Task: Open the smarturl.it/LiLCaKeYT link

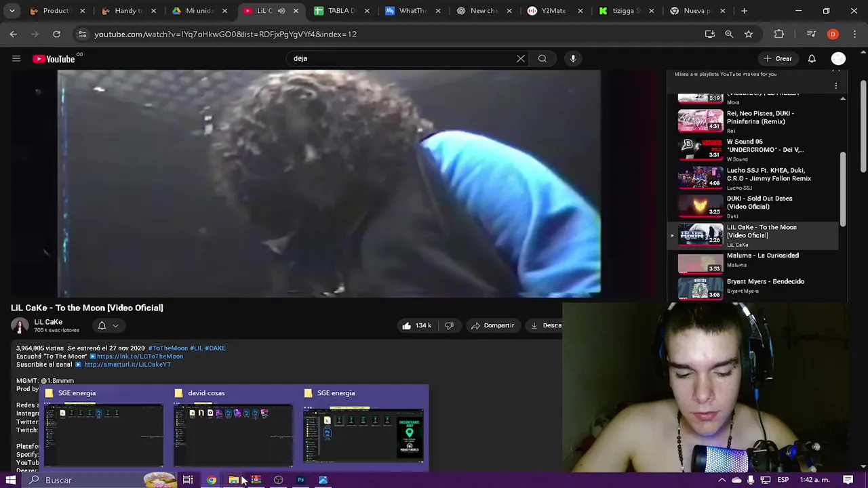Action: click(127, 365)
